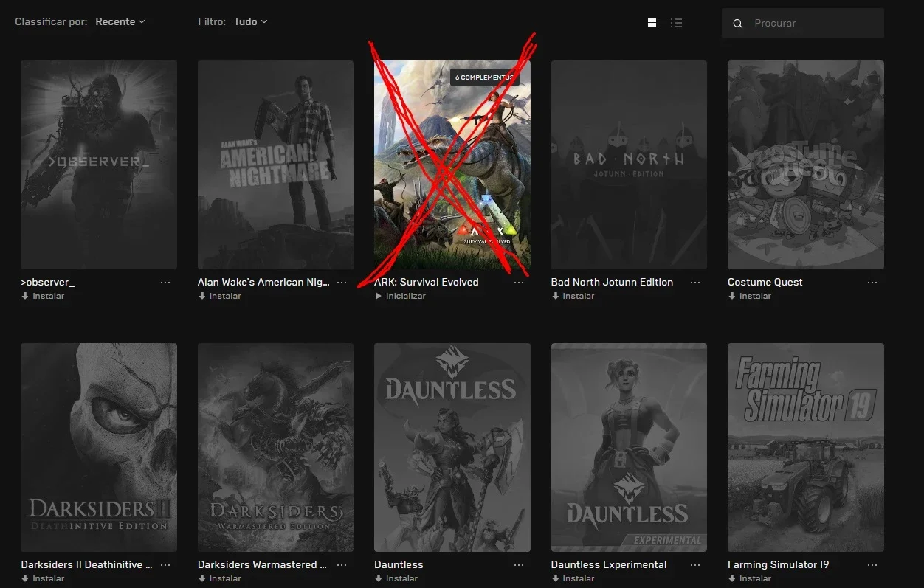
Task: Open options menu for Darksiders Warmastered
Action: click(342, 565)
